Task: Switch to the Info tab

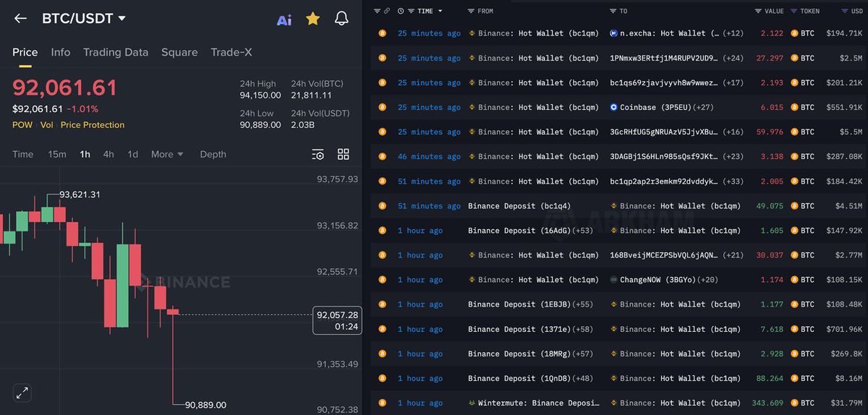Action: point(61,52)
